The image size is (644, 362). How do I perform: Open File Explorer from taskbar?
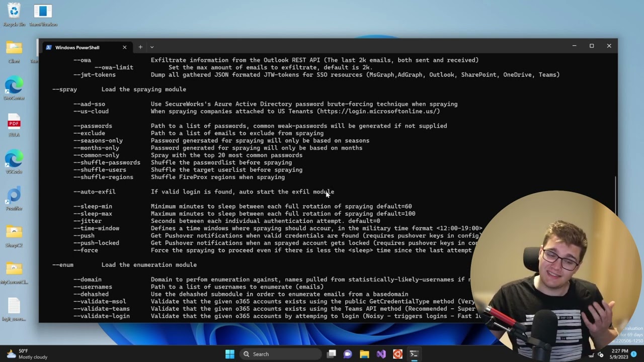(x=364, y=354)
